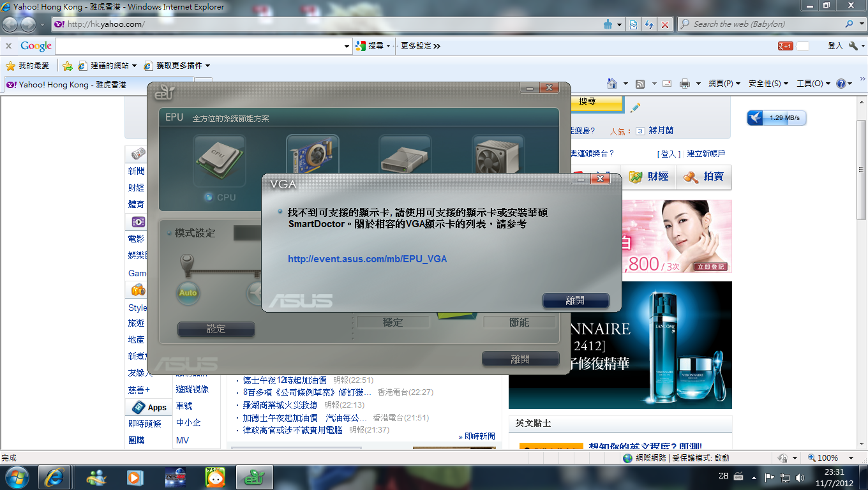Click the address bar with hk.yahoo.com
The image size is (868, 490).
click(325, 24)
